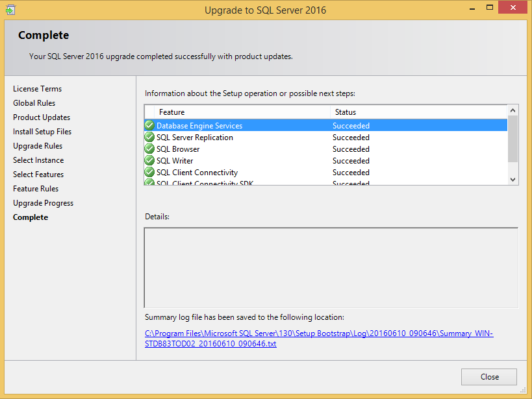532x399 pixels.
Task: Click the Select Features step in sidebar
Action: coord(38,175)
